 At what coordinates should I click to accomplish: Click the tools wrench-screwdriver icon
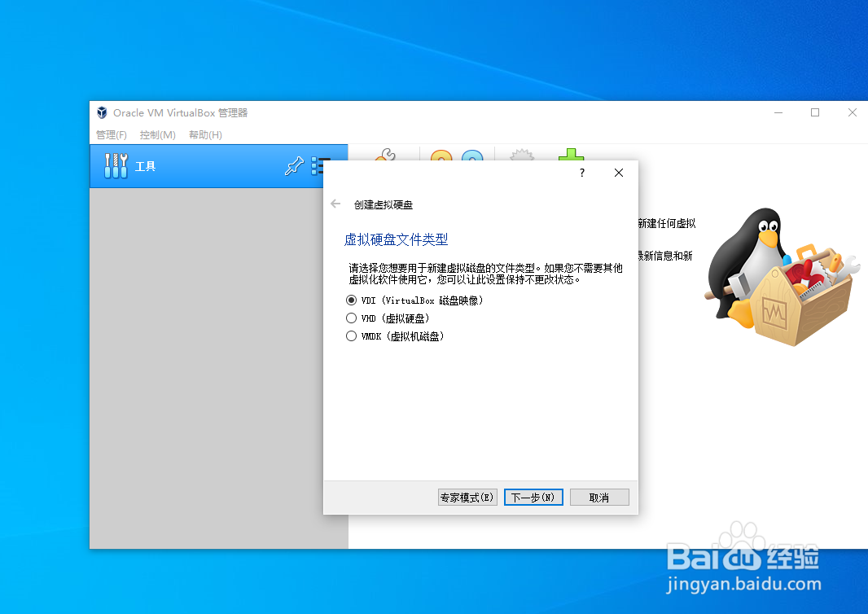116,165
